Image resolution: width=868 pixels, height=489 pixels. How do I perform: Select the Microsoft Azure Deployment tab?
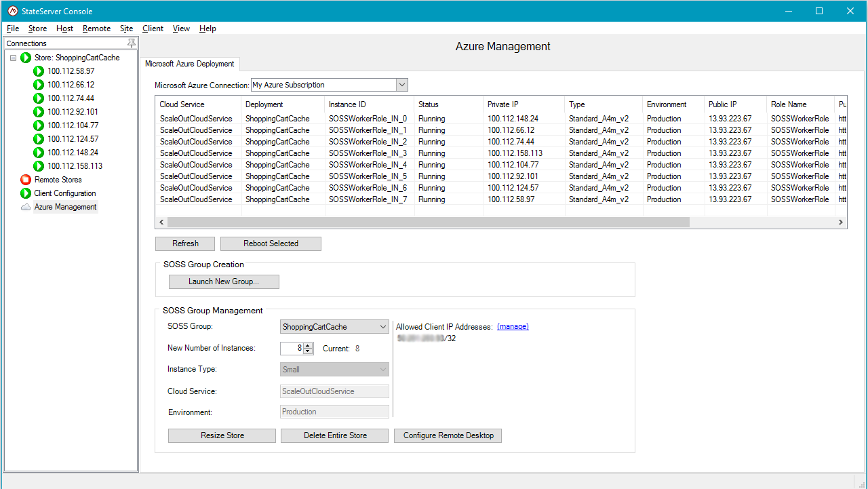pyautogui.click(x=190, y=64)
